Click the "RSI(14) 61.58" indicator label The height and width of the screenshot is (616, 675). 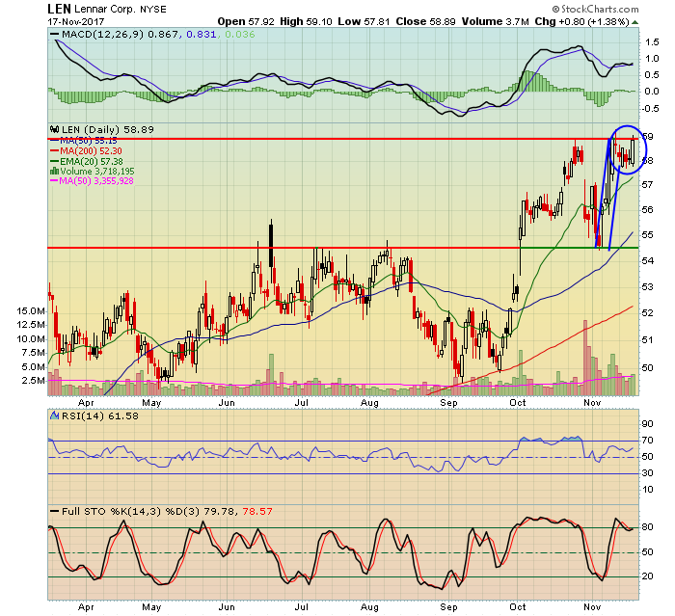click(100, 415)
